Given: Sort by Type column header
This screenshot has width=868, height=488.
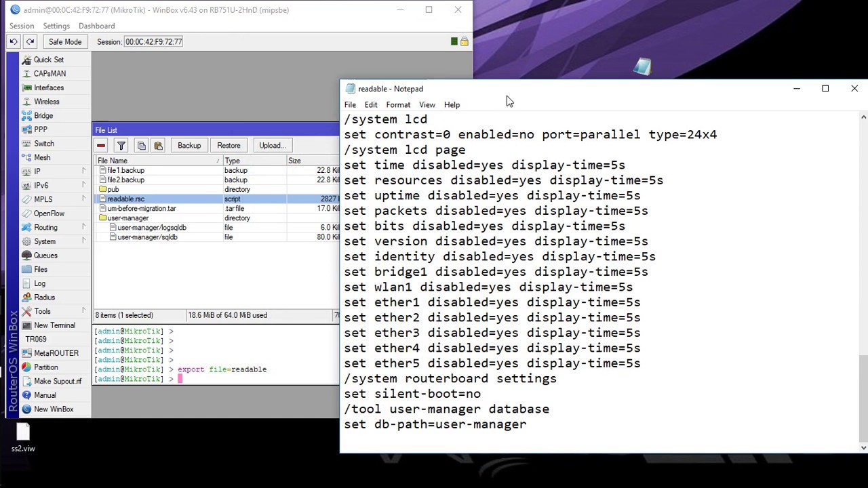Looking at the screenshot, I should coord(254,161).
